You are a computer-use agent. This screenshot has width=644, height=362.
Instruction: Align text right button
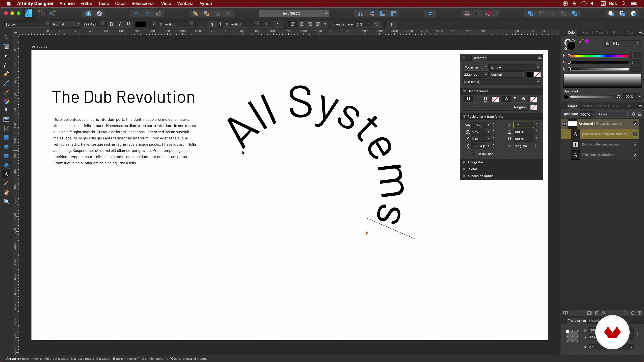[310, 24]
